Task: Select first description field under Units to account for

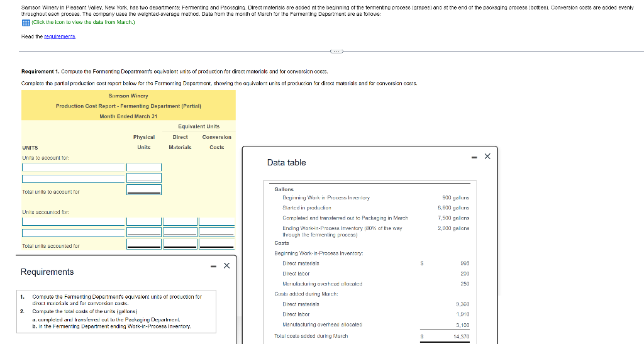Action: (73, 167)
